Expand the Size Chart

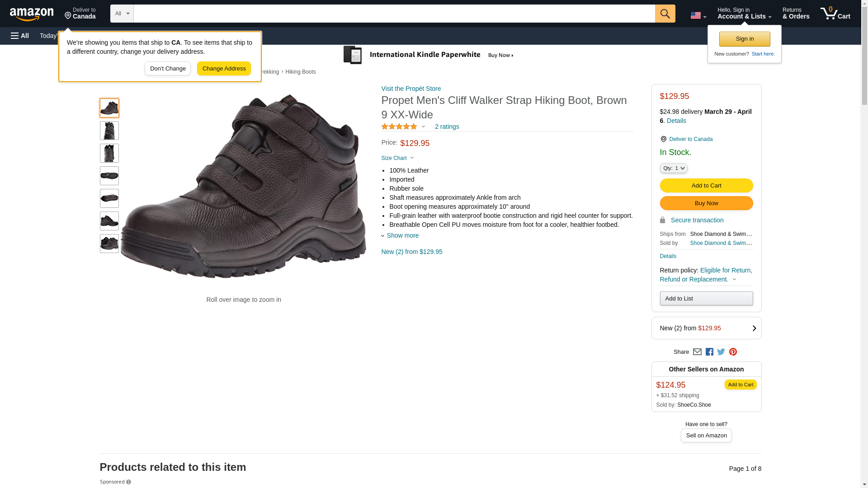click(397, 158)
